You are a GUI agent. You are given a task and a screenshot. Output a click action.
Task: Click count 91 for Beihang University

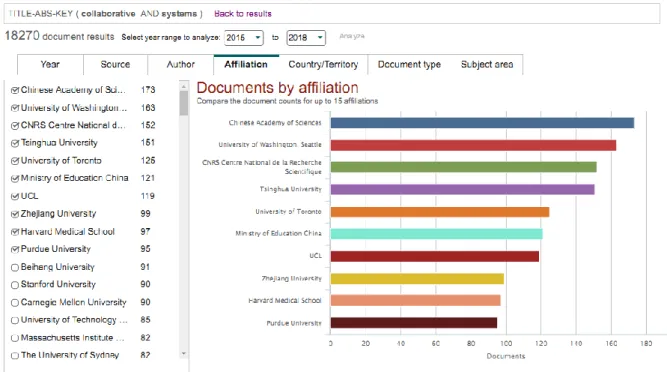(x=145, y=267)
